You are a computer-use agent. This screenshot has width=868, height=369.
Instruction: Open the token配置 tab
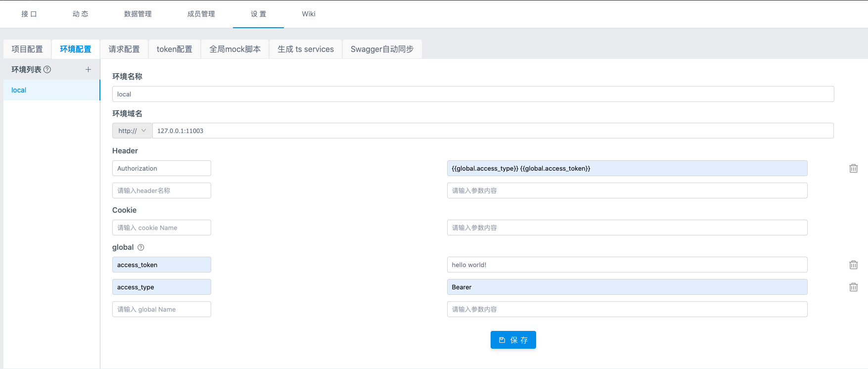point(175,49)
